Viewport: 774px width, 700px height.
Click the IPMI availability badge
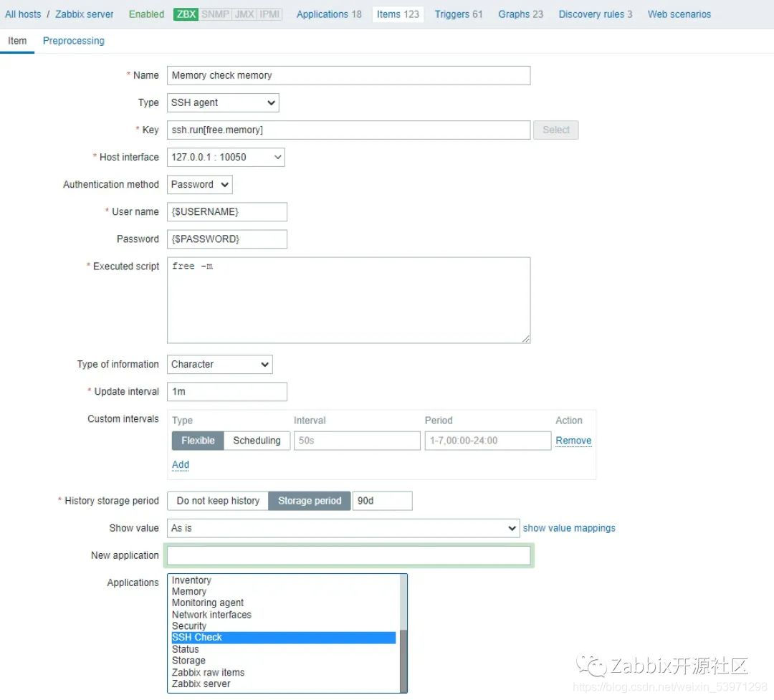tap(269, 14)
